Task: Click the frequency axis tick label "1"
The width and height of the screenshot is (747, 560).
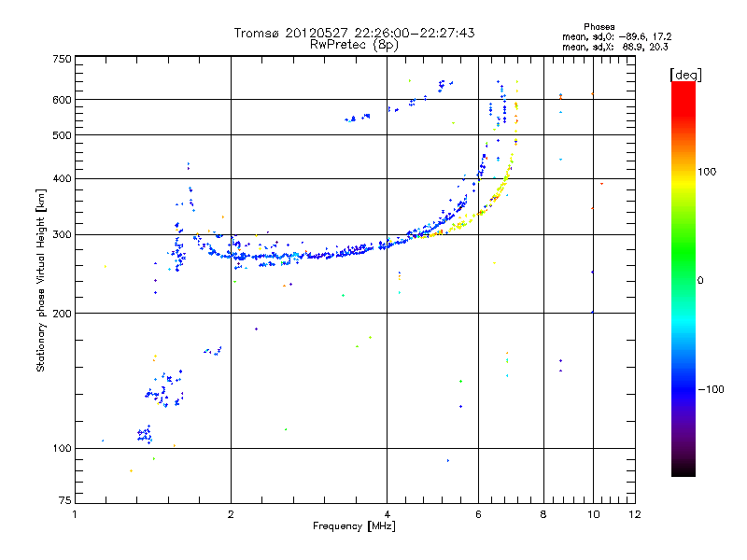Action: click(x=75, y=514)
